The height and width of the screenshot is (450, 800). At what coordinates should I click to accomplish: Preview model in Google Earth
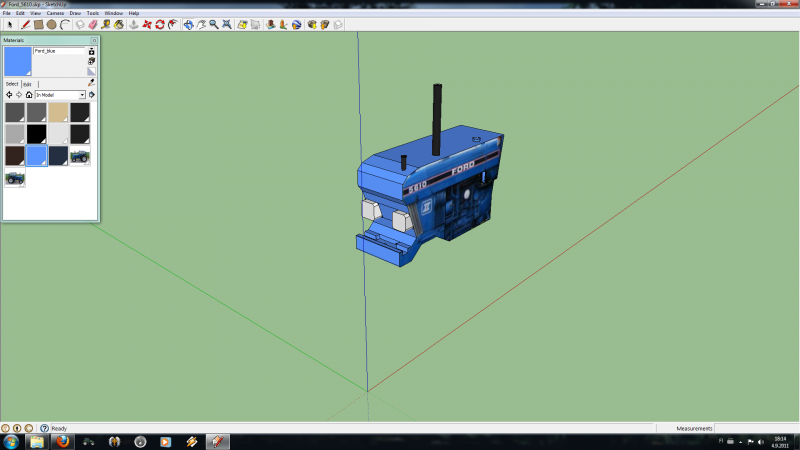[x=297, y=24]
